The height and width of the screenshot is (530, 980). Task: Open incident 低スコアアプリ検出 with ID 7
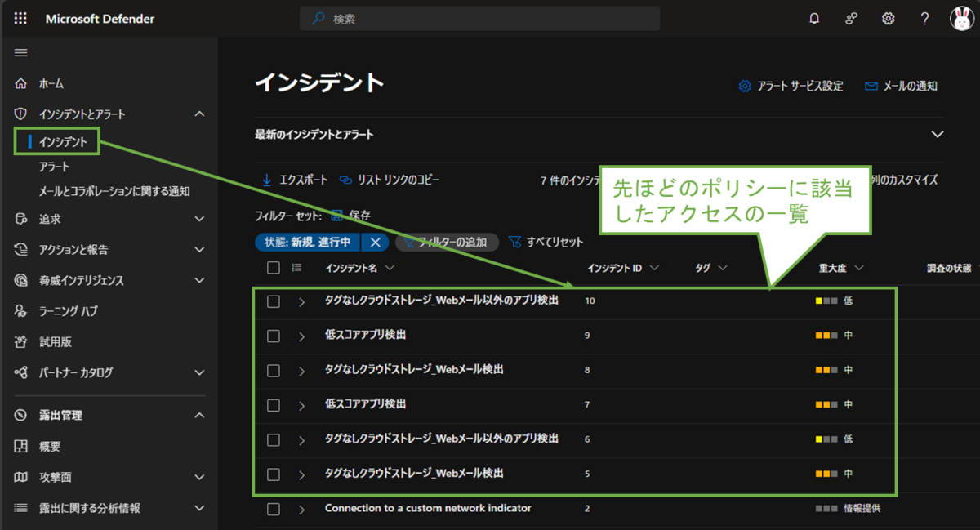(365, 403)
